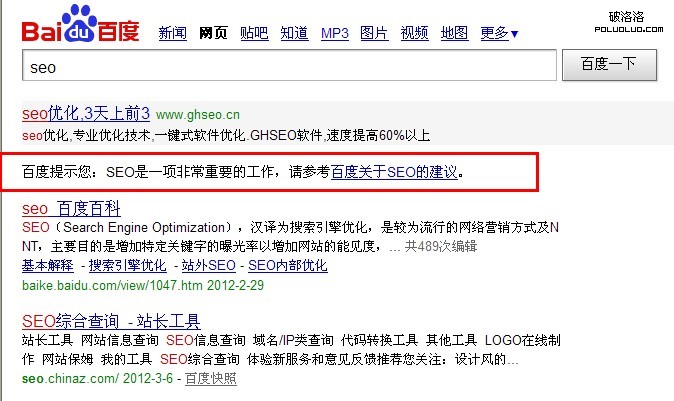Screen dimensions: 674x401
Task: Click the seo.chinaz.com/ URL text
Action: [70, 379]
